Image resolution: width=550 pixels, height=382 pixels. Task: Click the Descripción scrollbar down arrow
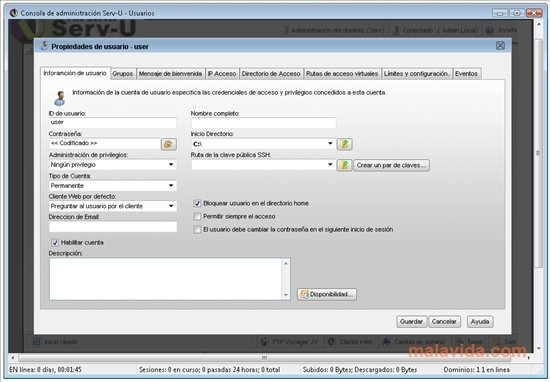286,295
